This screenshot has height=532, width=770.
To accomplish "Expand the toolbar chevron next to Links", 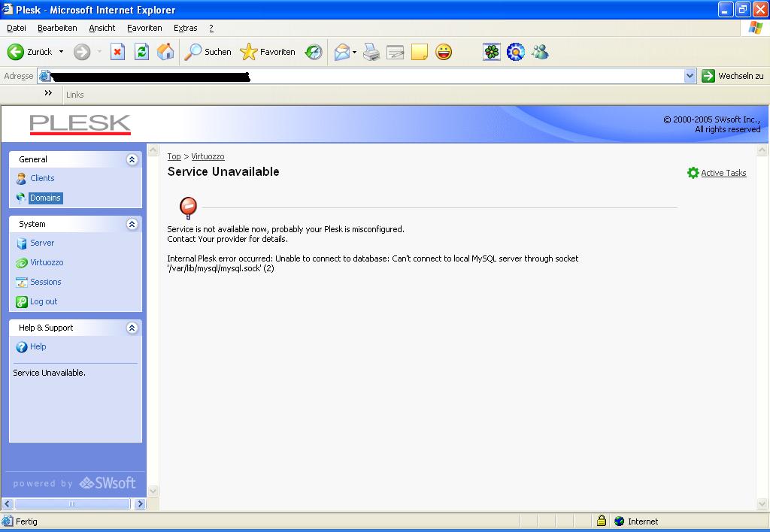I will point(48,92).
